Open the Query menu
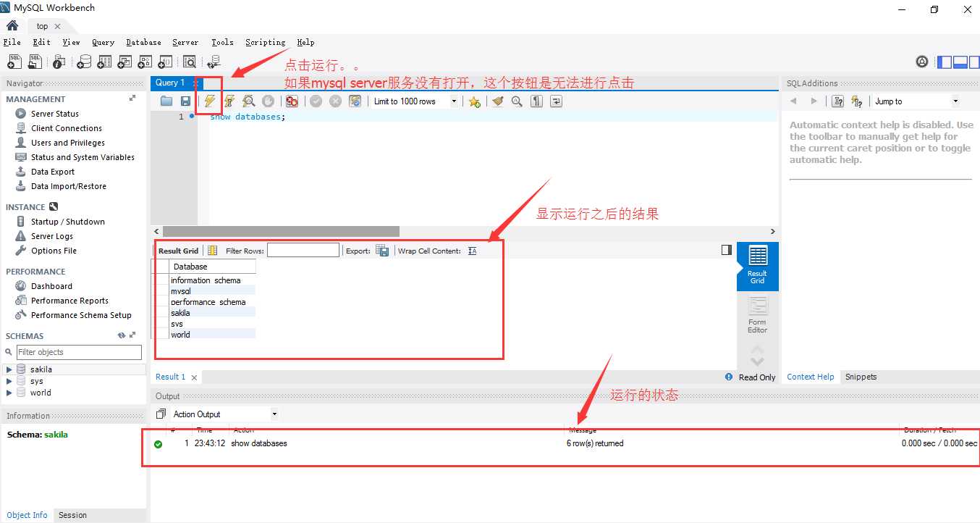The image size is (980, 523). click(104, 42)
